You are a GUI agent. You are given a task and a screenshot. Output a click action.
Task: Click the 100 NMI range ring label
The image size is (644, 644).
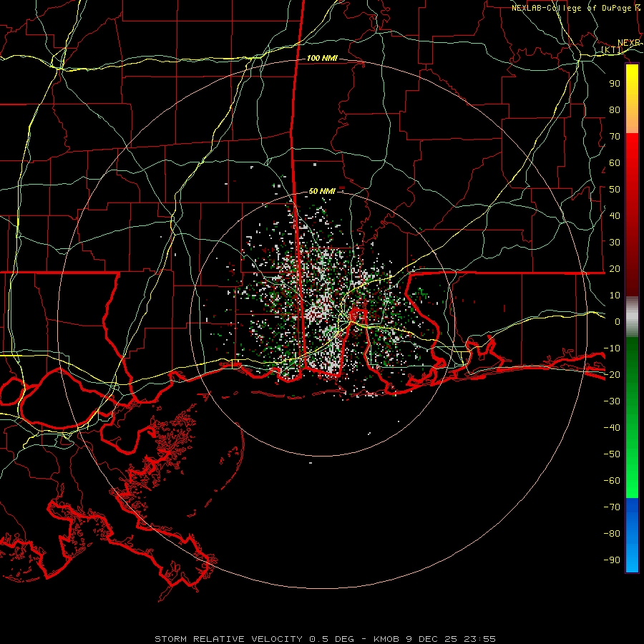[322, 59]
